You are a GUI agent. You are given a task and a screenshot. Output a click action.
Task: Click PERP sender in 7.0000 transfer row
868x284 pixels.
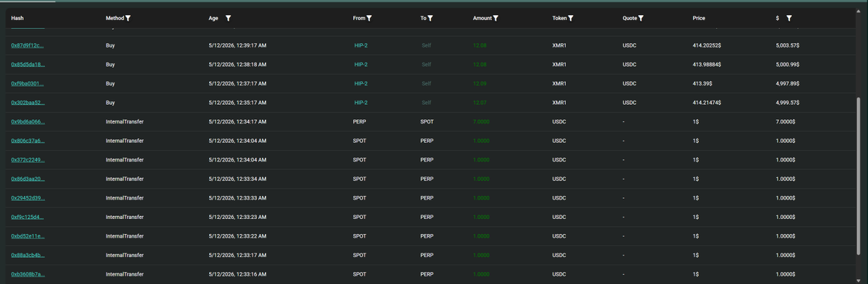(x=359, y=121)
